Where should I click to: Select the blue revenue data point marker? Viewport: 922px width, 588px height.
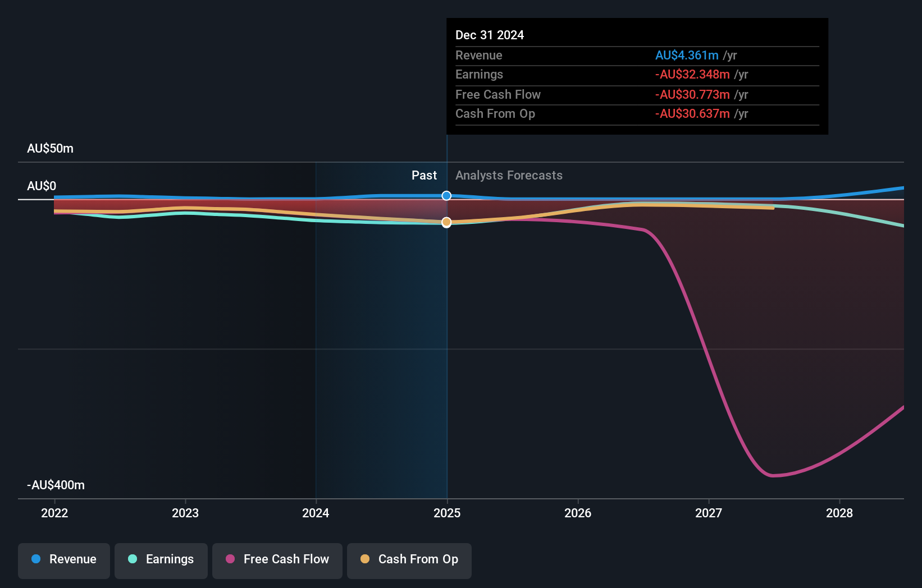(446, 195)
